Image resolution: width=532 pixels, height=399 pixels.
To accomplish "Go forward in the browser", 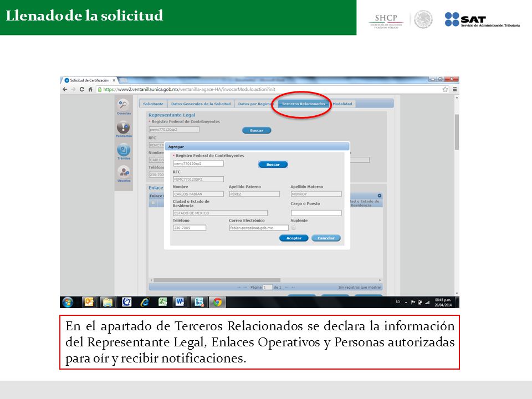I will pyautogui.click(x=73, y=89).
